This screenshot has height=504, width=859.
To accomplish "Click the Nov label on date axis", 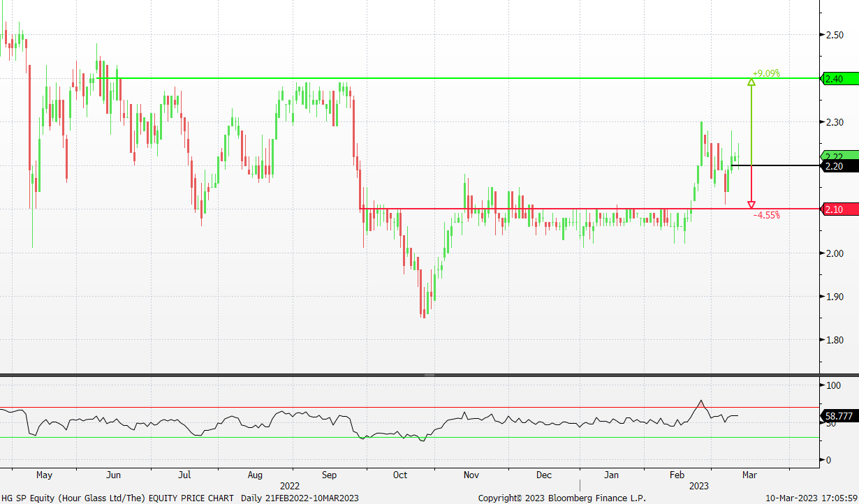I will 471,475.
